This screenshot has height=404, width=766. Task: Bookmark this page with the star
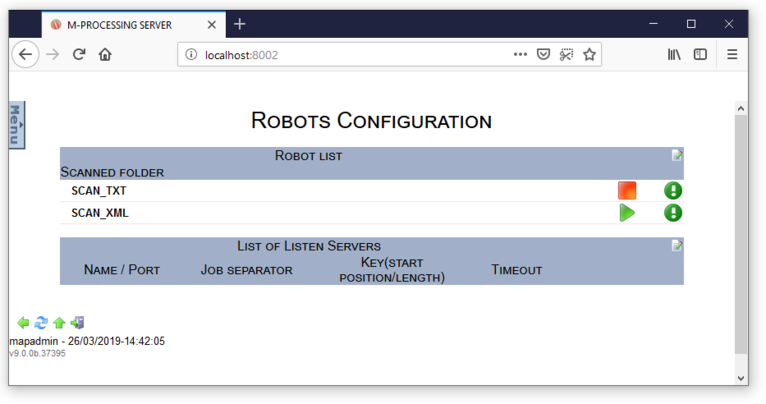click(590, 55)
